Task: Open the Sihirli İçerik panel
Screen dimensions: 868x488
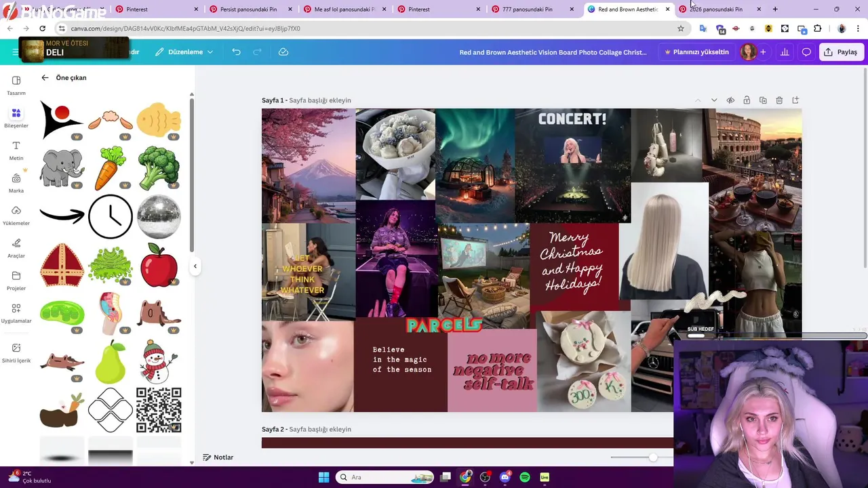Action: coord(16,352)
